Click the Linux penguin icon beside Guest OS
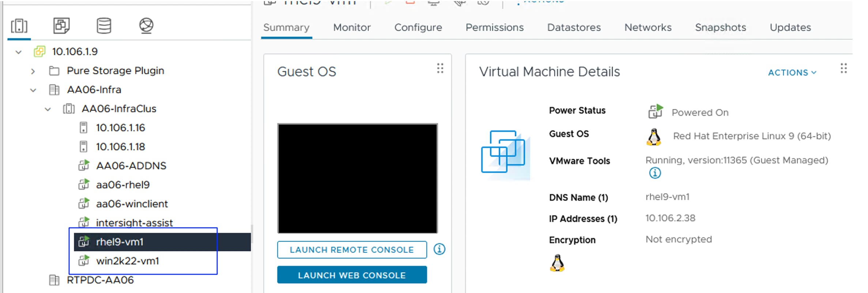The height and width of the screenshot is (293, 868). pos(654,137)
